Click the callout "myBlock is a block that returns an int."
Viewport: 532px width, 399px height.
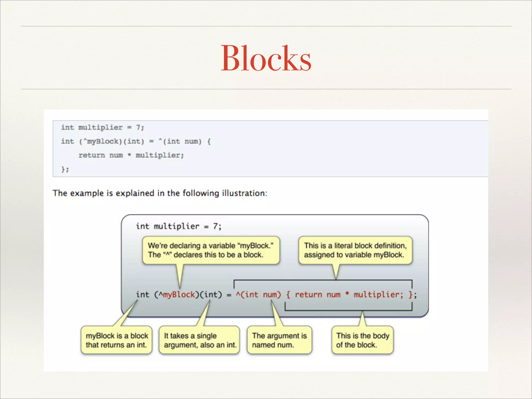116,340
